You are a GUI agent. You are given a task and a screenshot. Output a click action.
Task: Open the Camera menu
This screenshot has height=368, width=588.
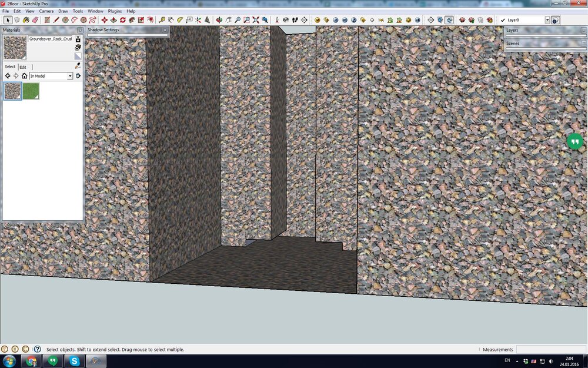(x=46, y=11)
